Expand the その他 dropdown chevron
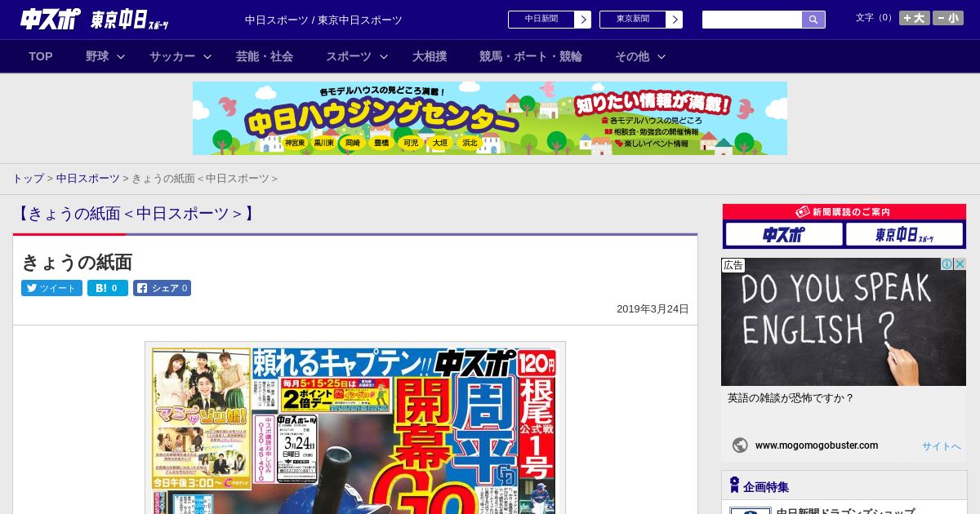Screen dimensions: 980x514 pos(661,56)
